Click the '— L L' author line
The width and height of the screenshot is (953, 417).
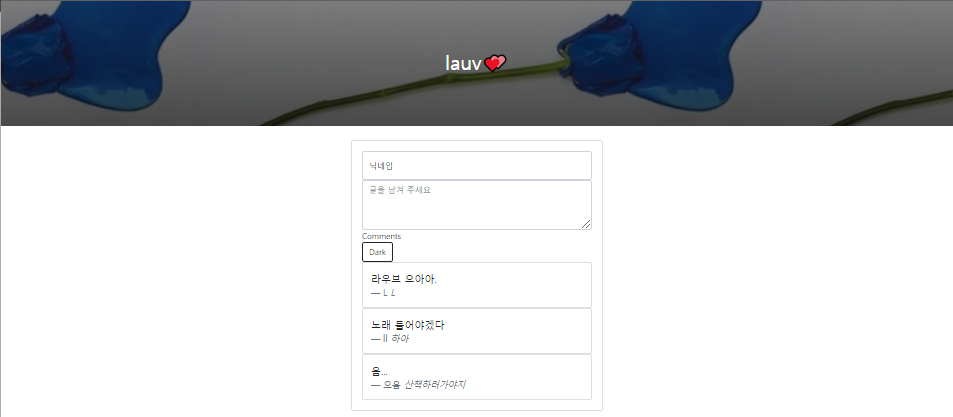pyautogui.click(x=384, y=293)
